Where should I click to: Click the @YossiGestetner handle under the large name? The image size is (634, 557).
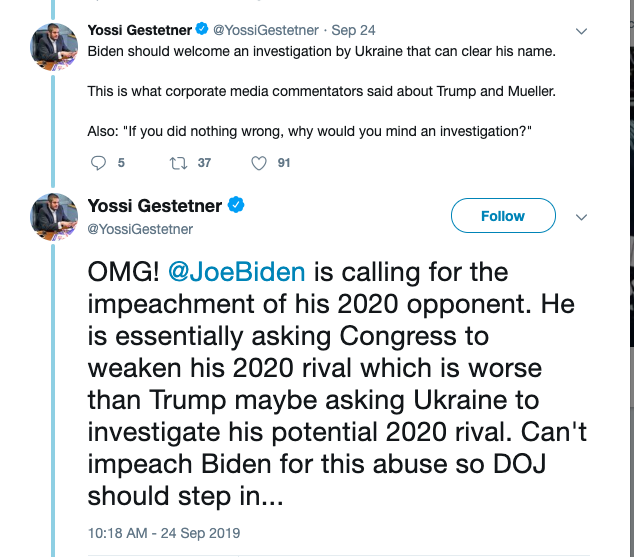click(140, 229)
